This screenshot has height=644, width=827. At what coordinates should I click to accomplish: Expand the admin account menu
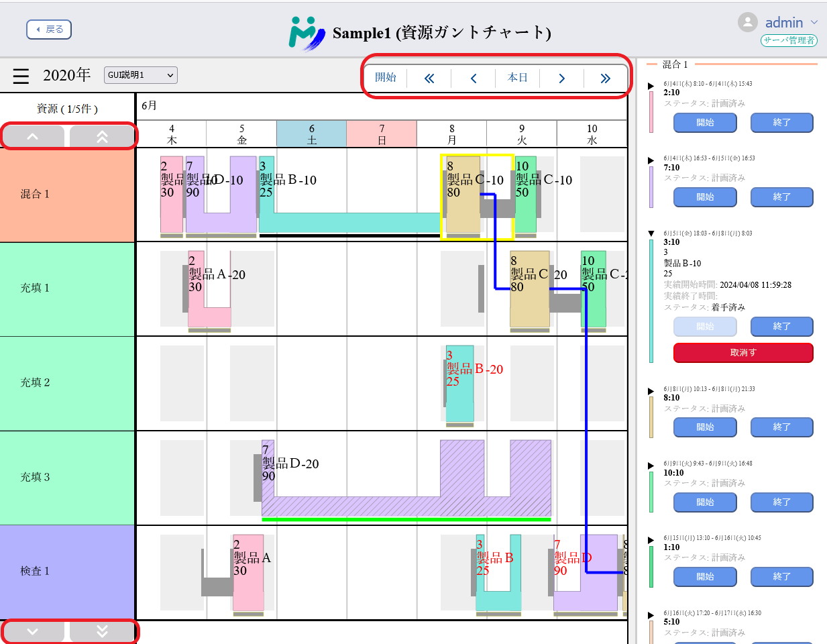(814, 22)
